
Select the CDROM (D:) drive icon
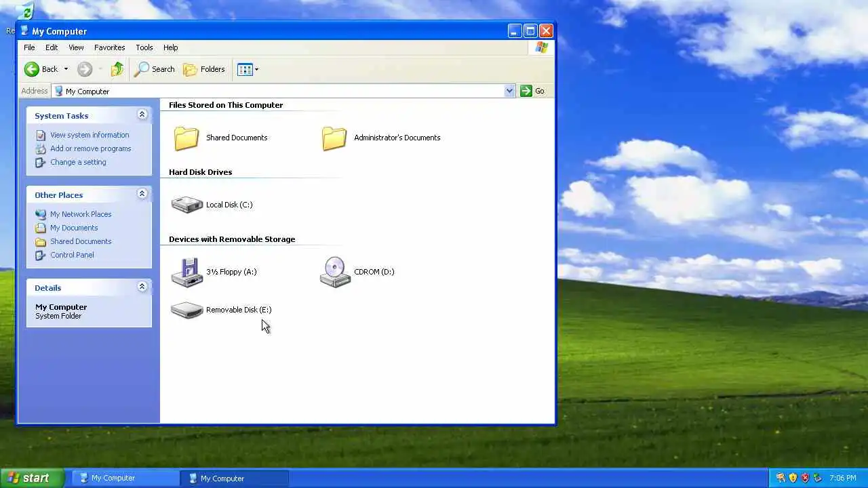335,272
